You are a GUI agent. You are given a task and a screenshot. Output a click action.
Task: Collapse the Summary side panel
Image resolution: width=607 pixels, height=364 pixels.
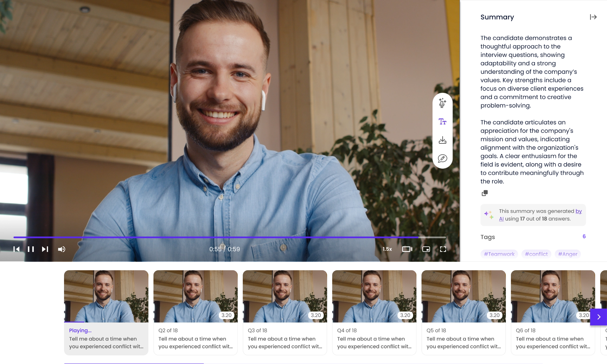pyautogui.click(x=593, y=17)
